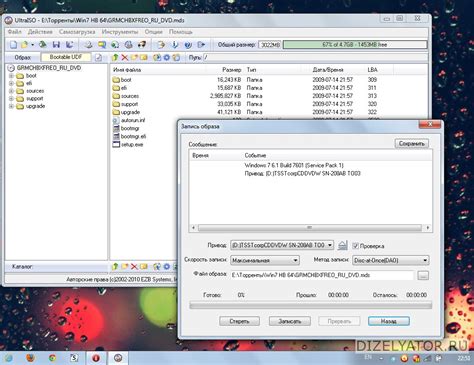Open the Файл menu
474x365 pixels.
pos(15,32)
